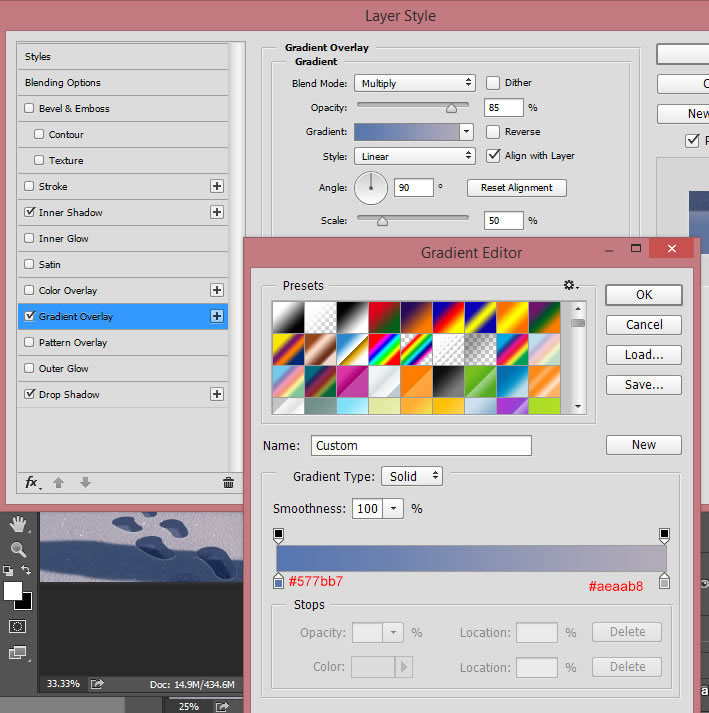The height and width of the screenshot is (713, 709).
Task: Click the swap foreground/background colors arrow
Action: click(x=26, y=571)
